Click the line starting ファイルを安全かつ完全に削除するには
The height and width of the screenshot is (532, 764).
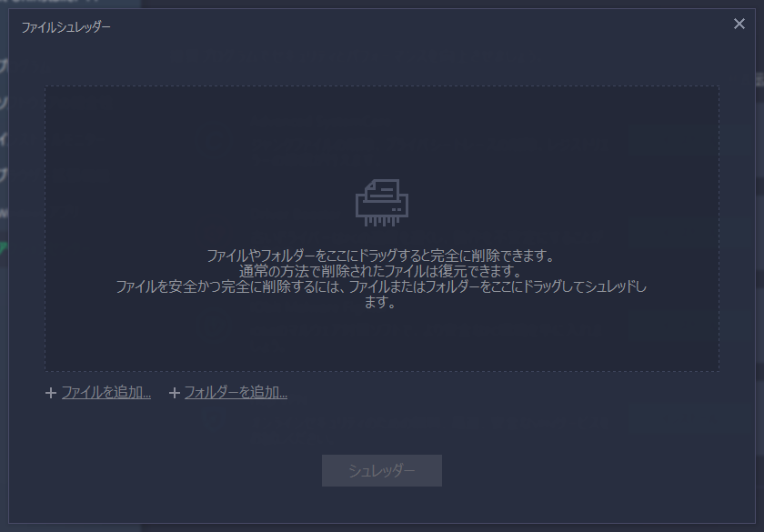click(x=381, y=286)
